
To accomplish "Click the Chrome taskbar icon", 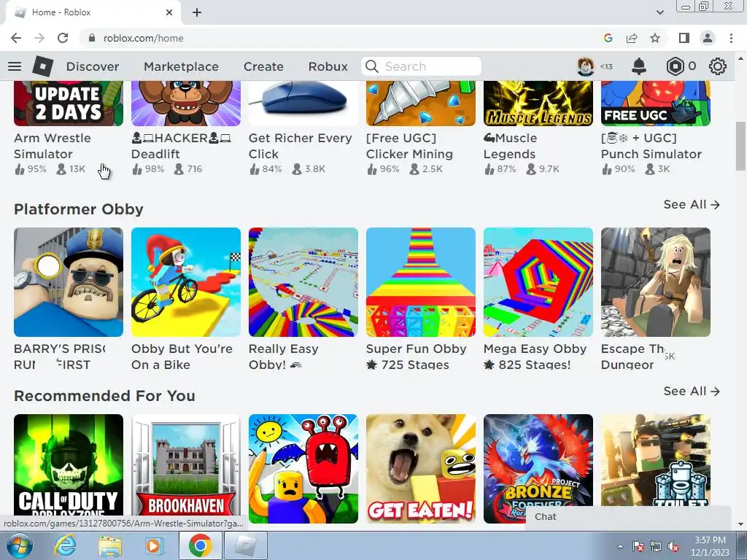I will 200,545.
